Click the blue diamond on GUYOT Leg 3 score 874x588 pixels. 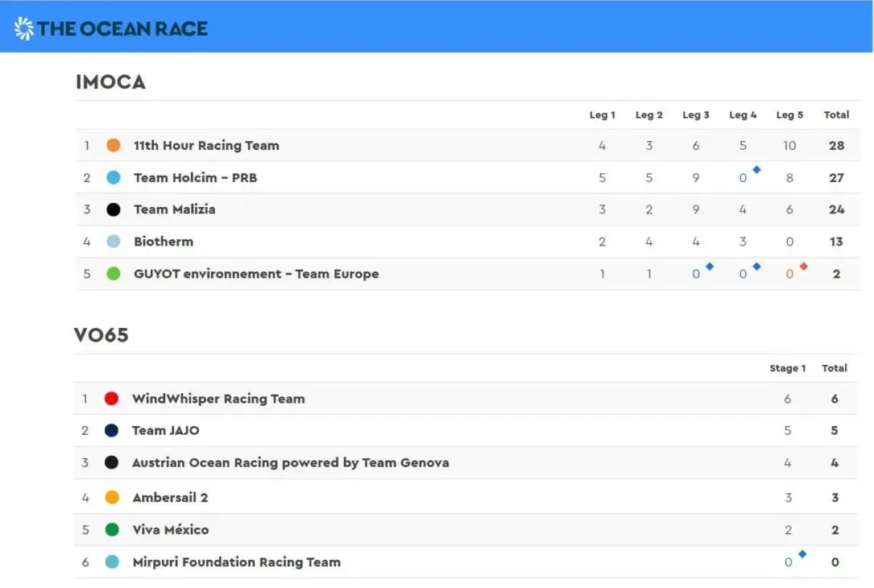(710, 267)
